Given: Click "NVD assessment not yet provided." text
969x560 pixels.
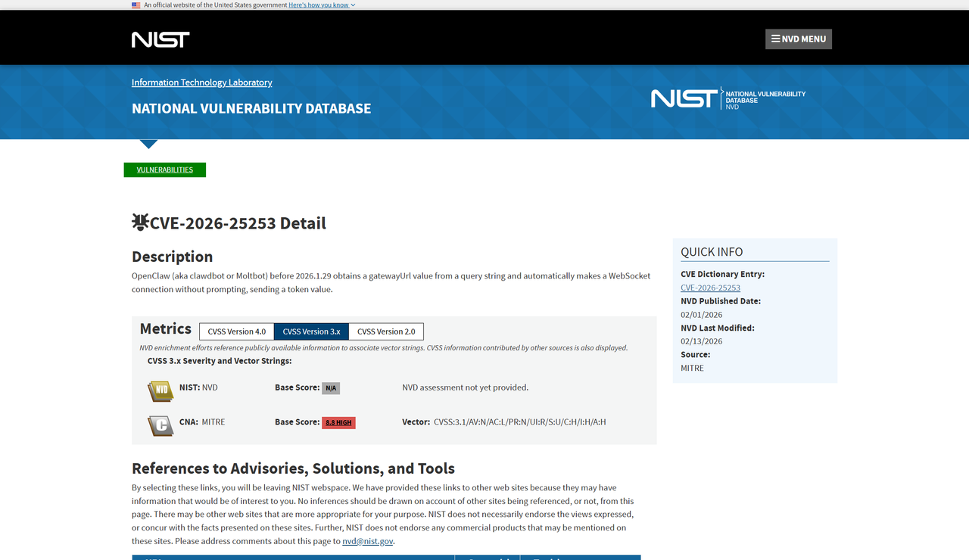Looking at the screenshot, I should tap(466, 387).
